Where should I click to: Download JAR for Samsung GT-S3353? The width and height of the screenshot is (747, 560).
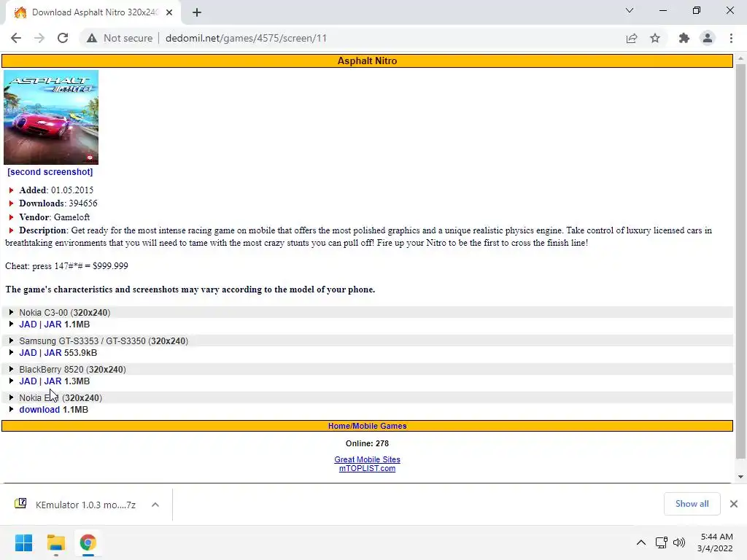[x=53, y=353]
